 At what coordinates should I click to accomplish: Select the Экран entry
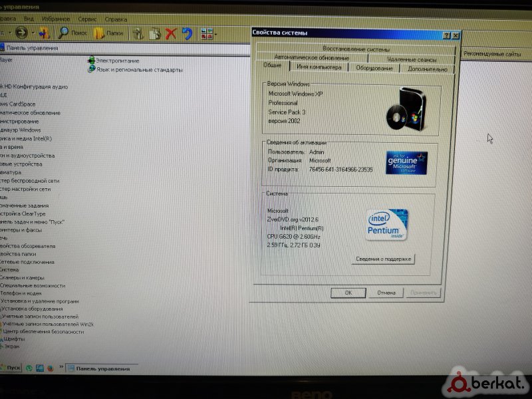click(10, 346)
